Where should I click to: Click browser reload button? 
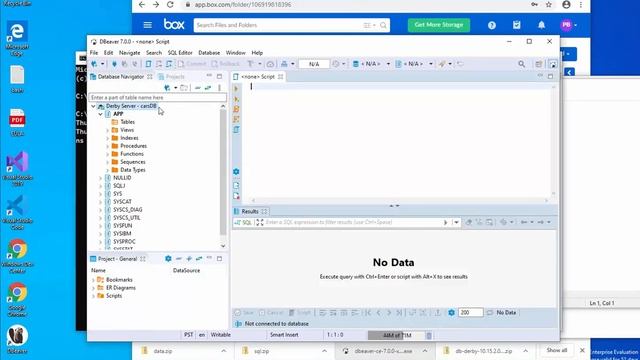point(170,4)
